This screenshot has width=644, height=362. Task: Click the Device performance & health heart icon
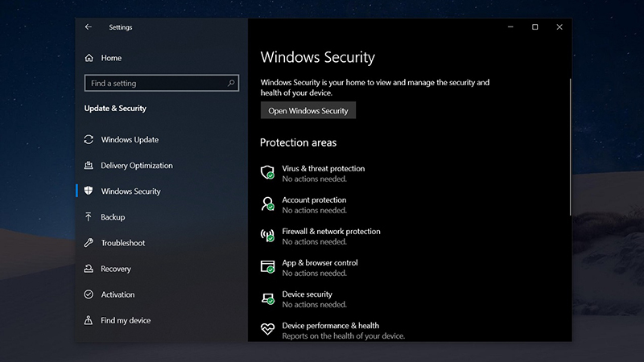pos(267,329)
